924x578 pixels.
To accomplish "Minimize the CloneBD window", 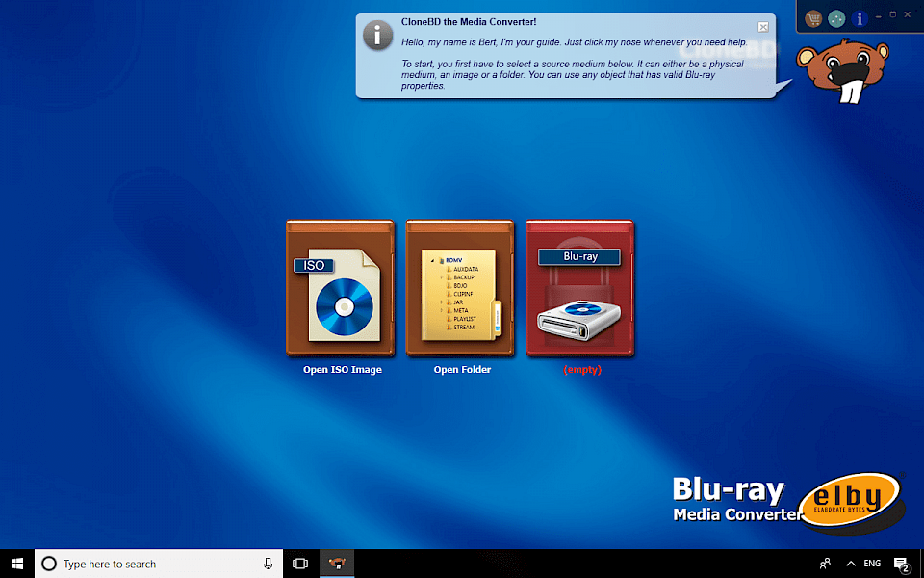I will [879, 16].
